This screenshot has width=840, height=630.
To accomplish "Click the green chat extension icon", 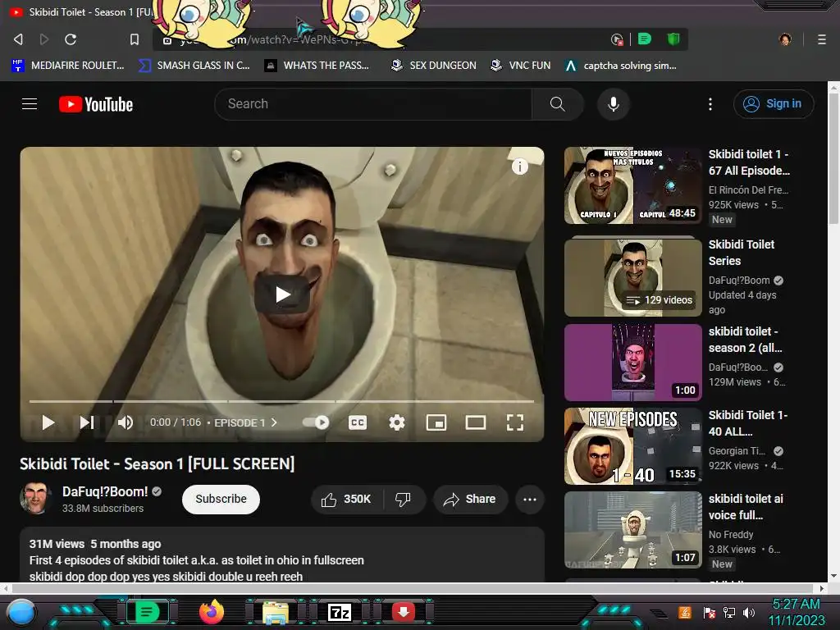I will [x=645, y=39].
